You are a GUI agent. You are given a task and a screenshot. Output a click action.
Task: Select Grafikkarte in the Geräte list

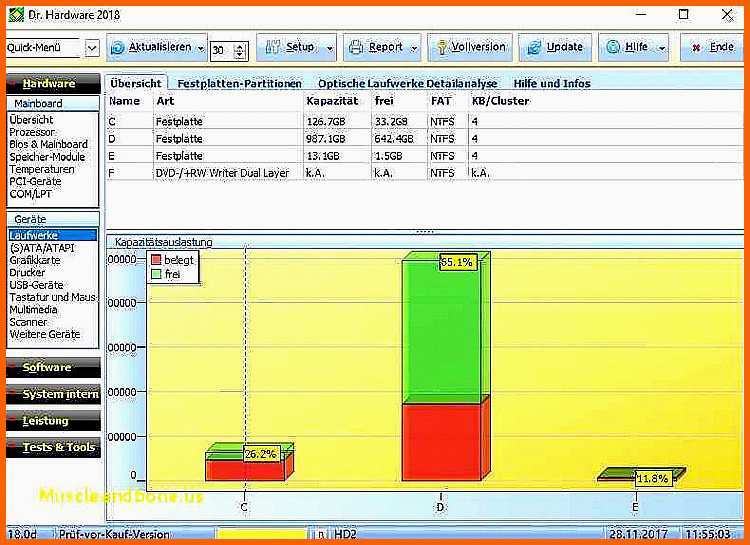point(35,260)
